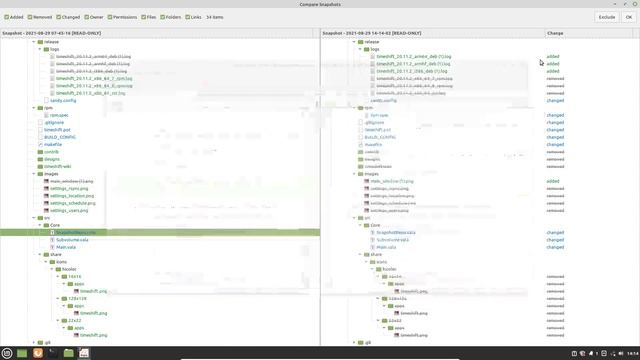Image resolution: width=640 pixels, height=360 pixels.
Task: Collapse the Core folder in left pane
Action: tap(40, 225)
